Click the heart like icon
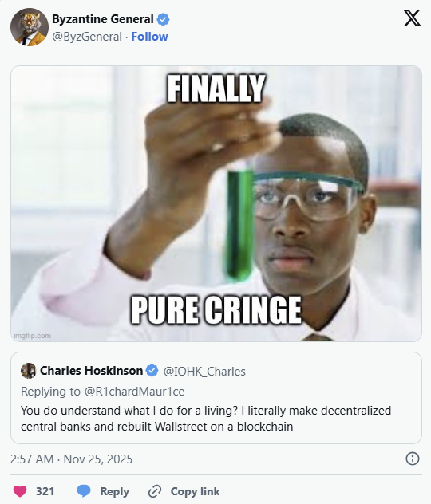Image resolution: width=431 pixels, height=504 pixels. pyautogui.click(x=20, y=491)
